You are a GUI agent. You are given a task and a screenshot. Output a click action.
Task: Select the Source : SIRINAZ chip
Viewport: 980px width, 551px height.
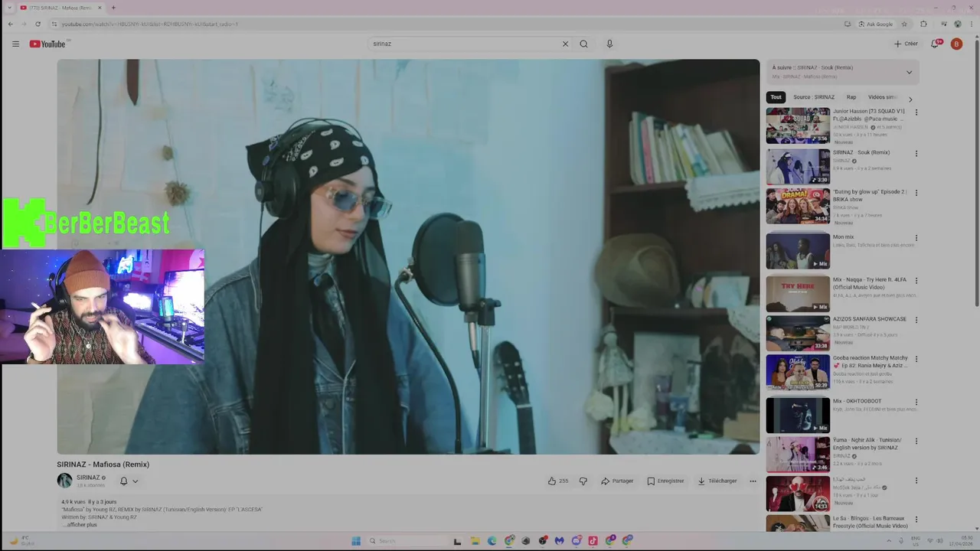click(x=814, y=97)
